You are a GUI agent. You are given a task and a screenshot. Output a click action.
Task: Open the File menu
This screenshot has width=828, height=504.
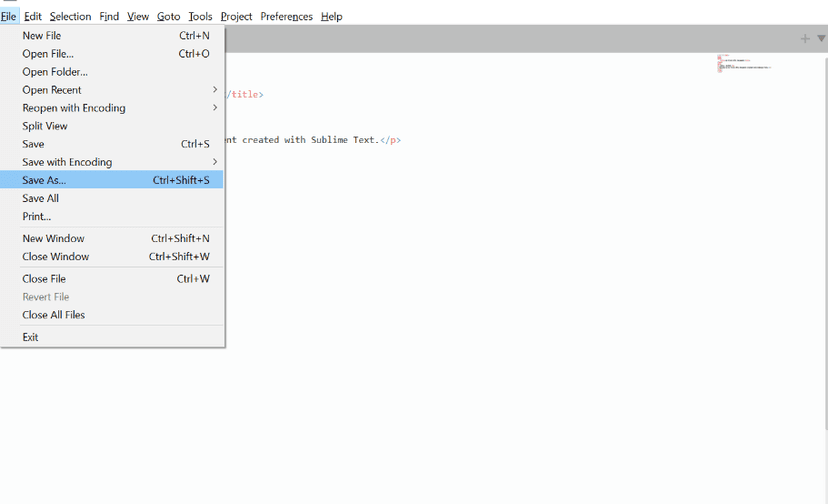coord(8,16)
